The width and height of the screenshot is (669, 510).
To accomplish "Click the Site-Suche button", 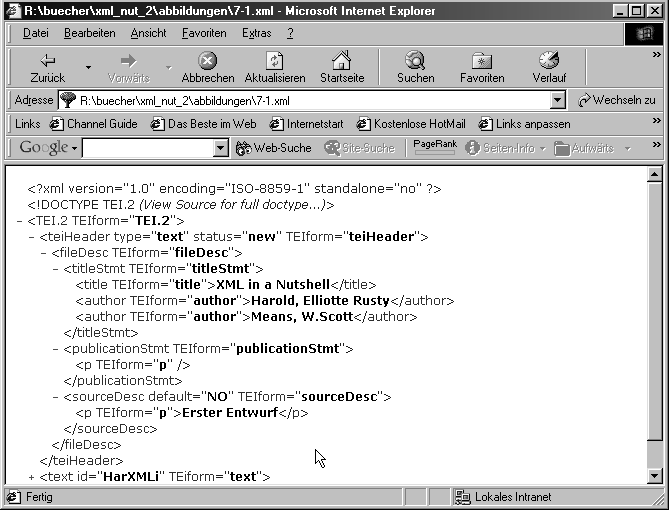I will 359,148.
